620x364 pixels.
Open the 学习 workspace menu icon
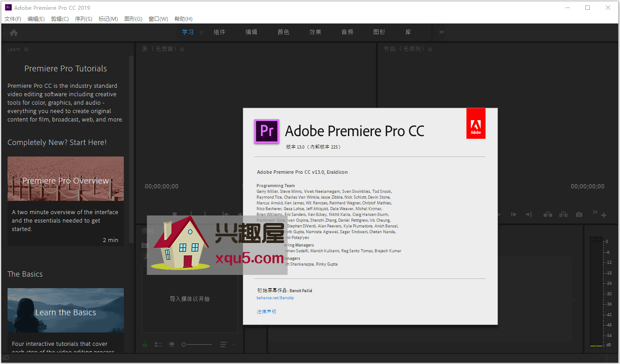[201, 32]
